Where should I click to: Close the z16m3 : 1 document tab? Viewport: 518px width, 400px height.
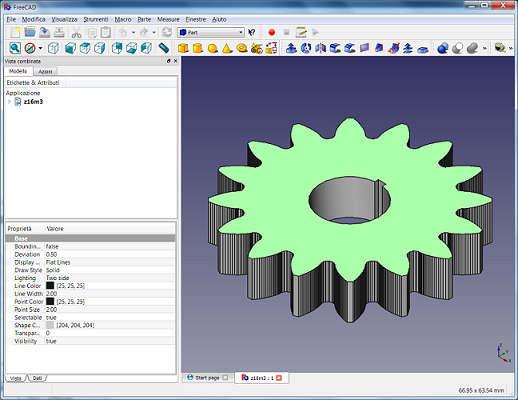tap(279, 378)
